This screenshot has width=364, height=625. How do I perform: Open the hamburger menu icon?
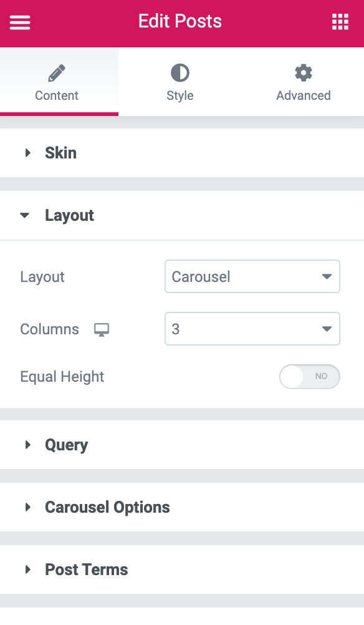coord(20,22)
